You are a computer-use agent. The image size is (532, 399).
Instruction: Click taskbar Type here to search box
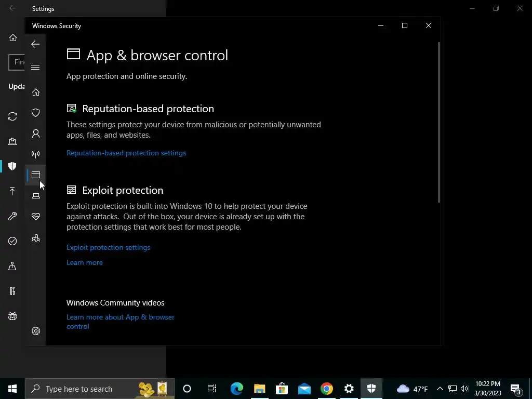click(100, 389)
